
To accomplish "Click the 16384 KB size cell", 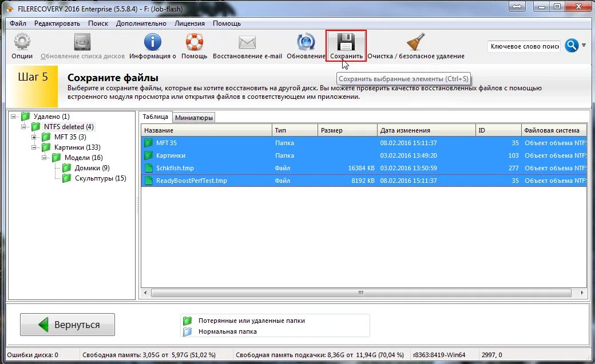I will [361, 168].
